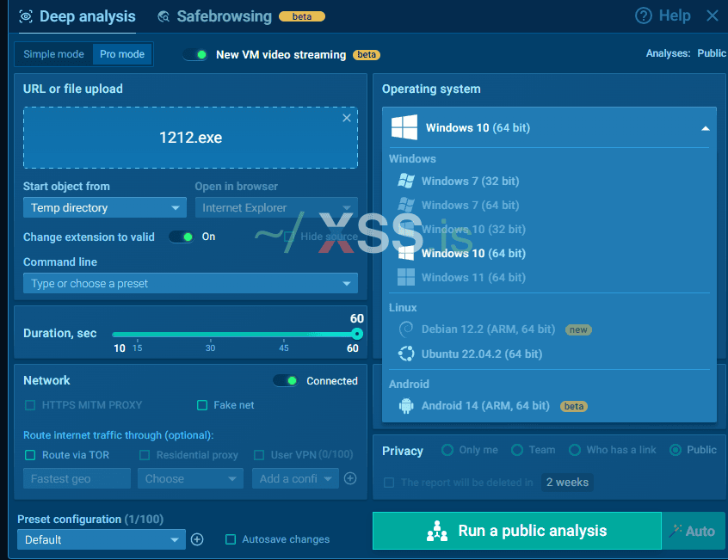Open Fastest geo TOR dropdown
728x560 pixels.
click(77, 478)
